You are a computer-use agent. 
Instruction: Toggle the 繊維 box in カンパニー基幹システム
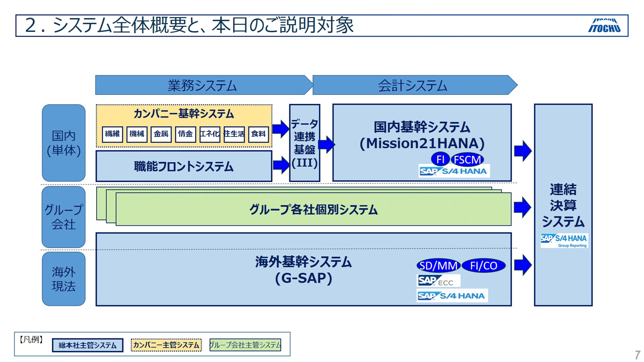[x=112, y=134]
